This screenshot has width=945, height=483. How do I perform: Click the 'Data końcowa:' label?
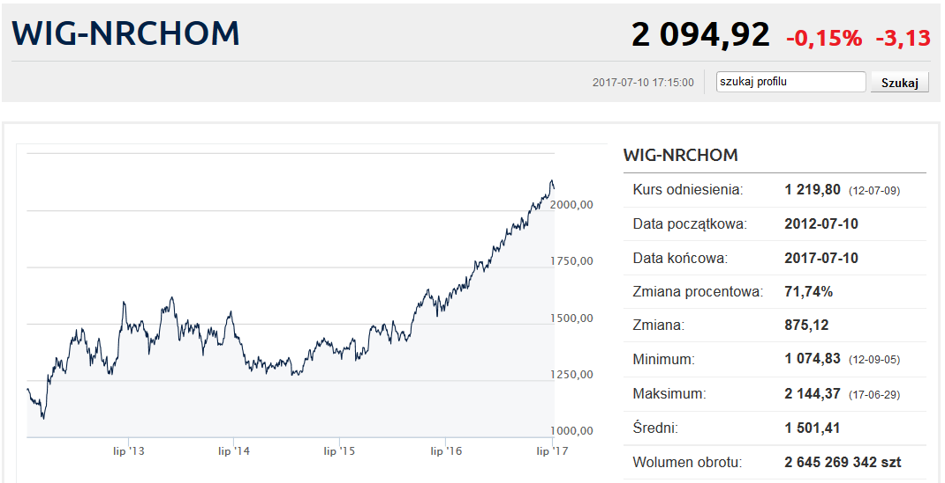click(x=680, y=258)
